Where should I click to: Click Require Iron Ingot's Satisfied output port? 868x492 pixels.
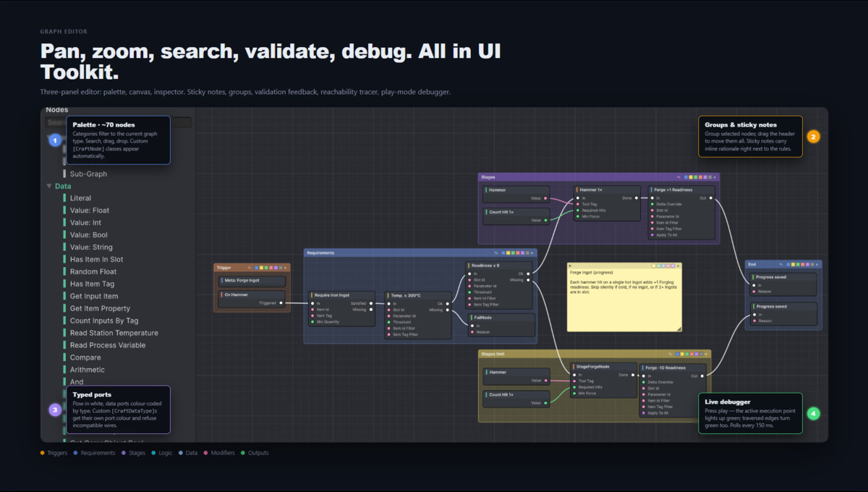pyautogui.click(x=371, y=303)
